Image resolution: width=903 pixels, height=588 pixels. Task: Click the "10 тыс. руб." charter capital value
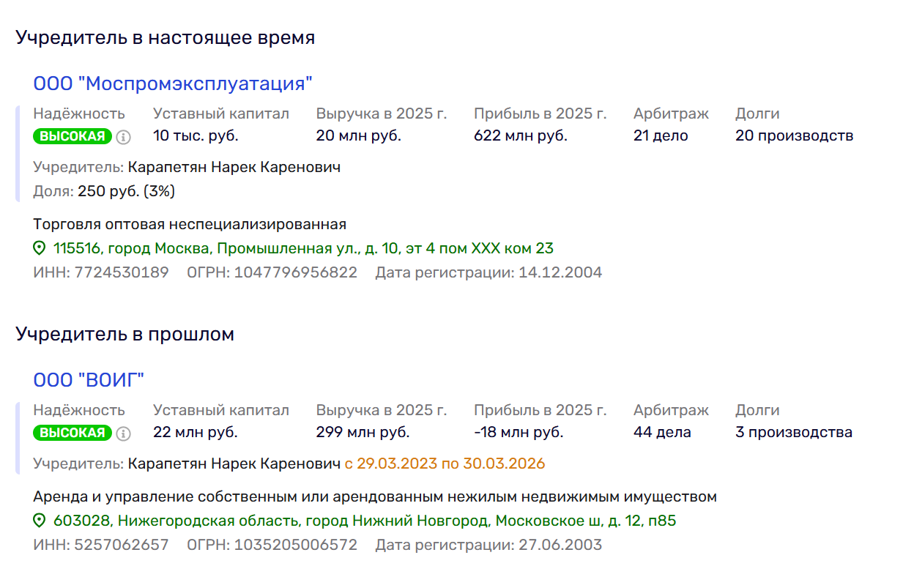(196, 135)
